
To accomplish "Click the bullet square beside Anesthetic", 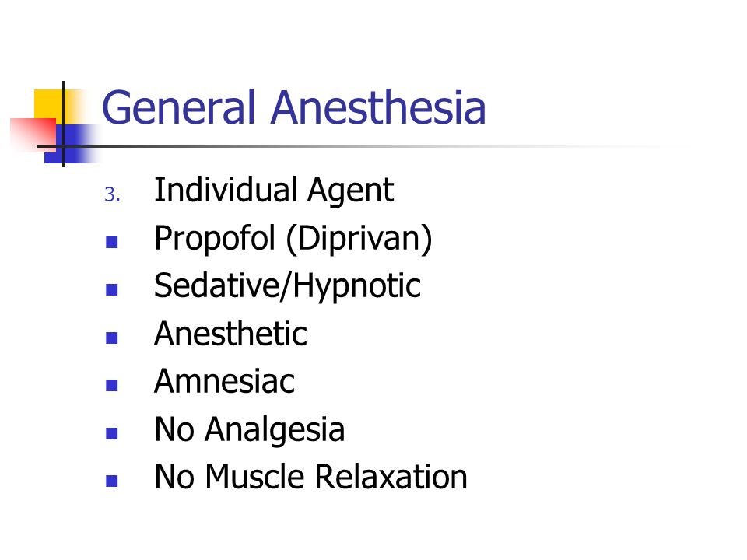I will (111, 338).
